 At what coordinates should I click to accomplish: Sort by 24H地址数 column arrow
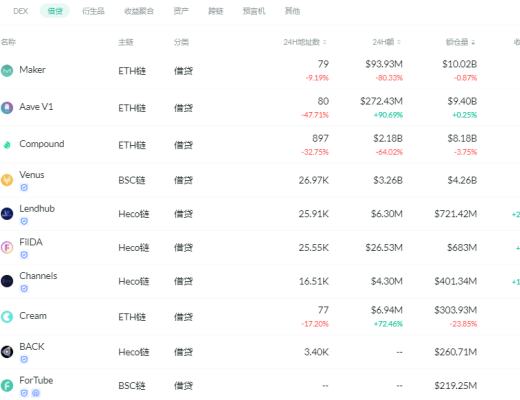(325, 42)
